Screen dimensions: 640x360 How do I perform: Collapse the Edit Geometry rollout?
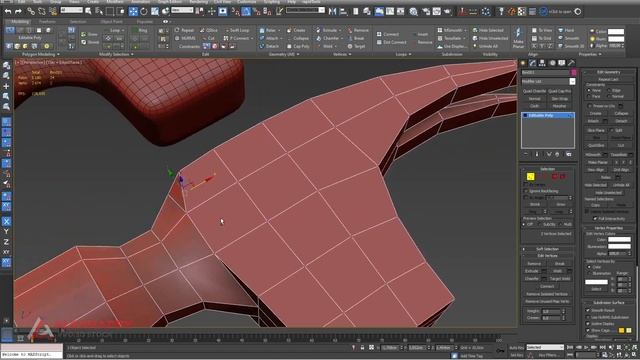click(608, 72)
